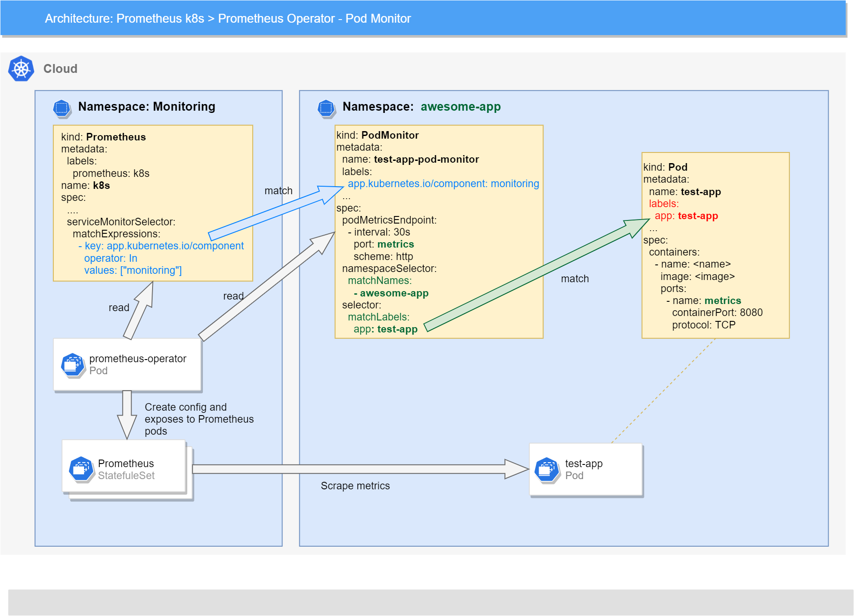The height and width of the screenshot is (616, 854).
Task: Click the 'read' label below Prometheus box
Action: click(x=119, y=308)
